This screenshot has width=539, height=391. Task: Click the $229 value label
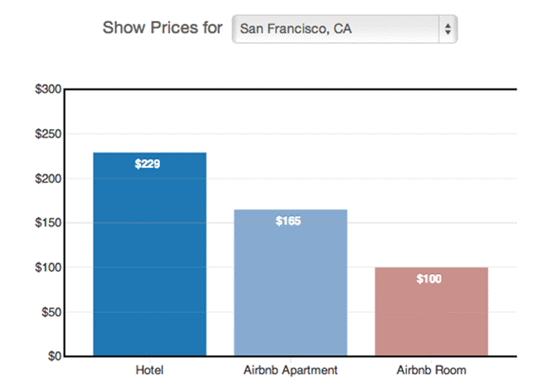147,164
